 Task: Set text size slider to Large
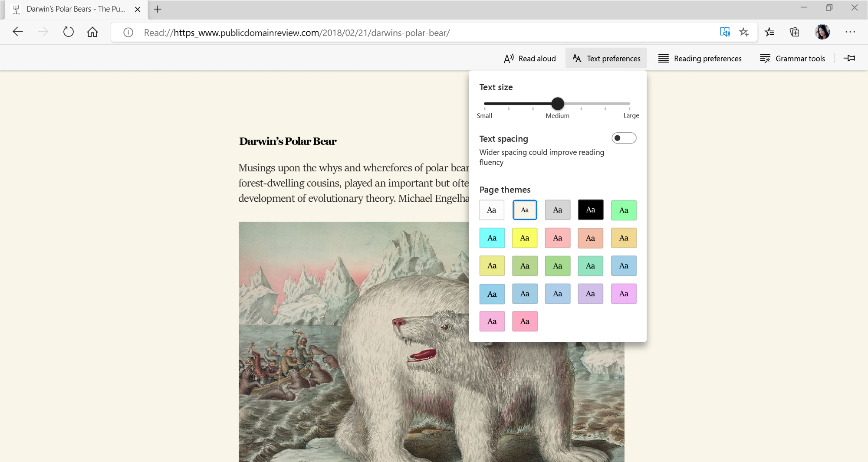click(x=629, y=104)
